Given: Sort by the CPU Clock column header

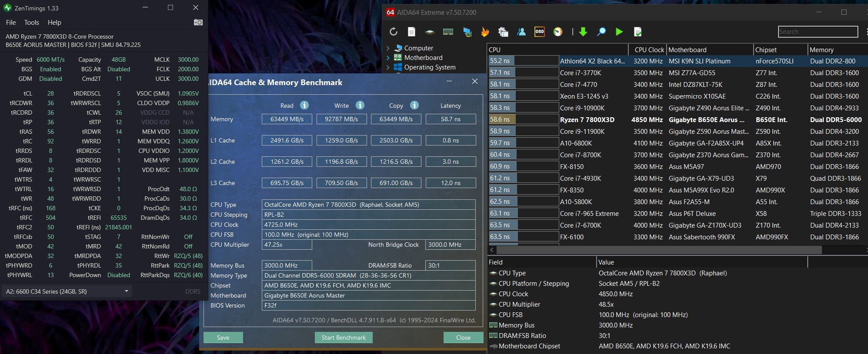Looking at the screenshot, I should (648, 50).
